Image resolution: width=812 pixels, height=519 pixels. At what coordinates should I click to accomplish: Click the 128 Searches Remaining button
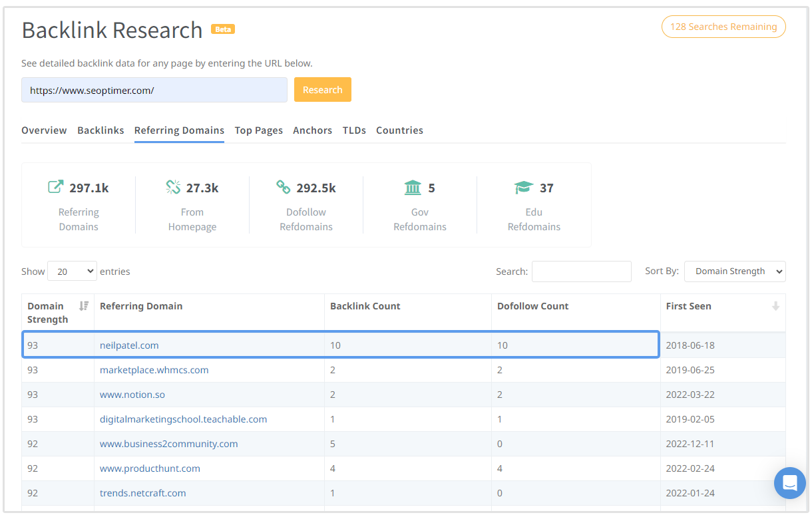[x=723, y=27]
